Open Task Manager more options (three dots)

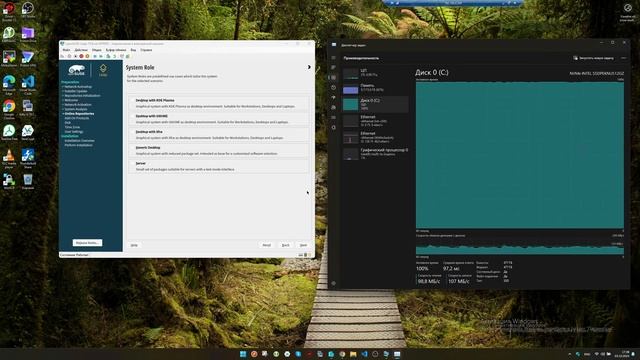tap(623, 58)
